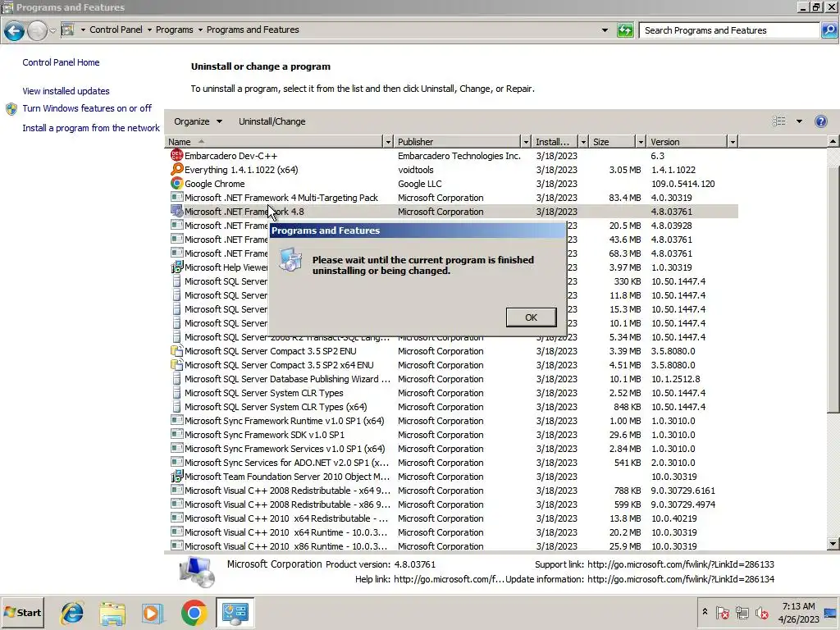Click the Update information URL ending LinkId=286134
This screenshot has width=840, height=630.
680,579
